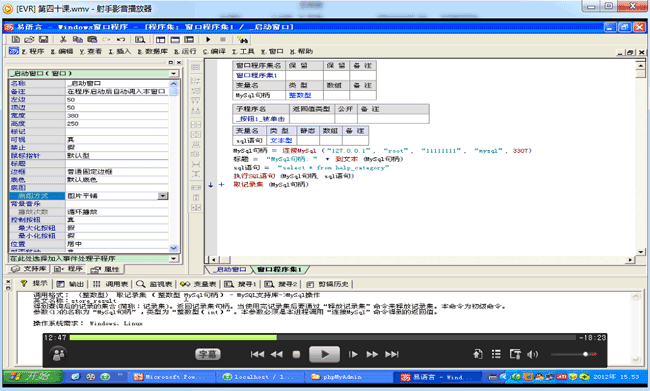Open the 插入 menu
The height and width of the screenshot is (391, 650).
point(120,51)
